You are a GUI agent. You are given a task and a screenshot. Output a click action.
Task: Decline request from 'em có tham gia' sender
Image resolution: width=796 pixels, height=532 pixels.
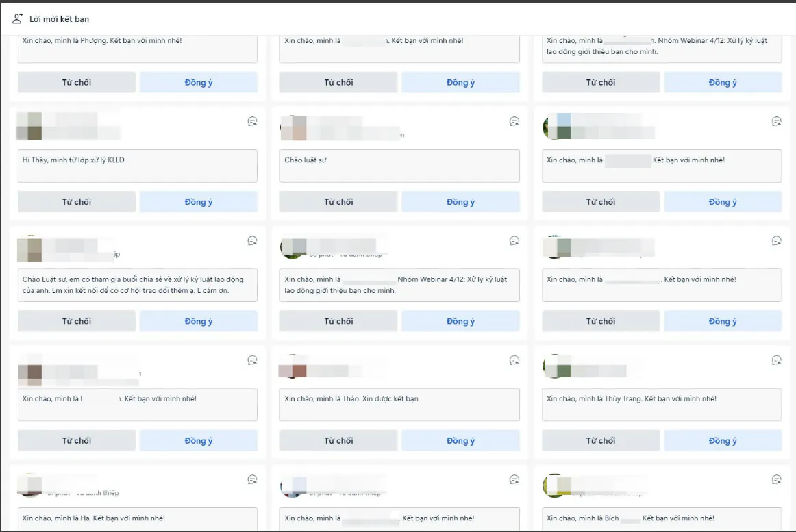point(76,321)
